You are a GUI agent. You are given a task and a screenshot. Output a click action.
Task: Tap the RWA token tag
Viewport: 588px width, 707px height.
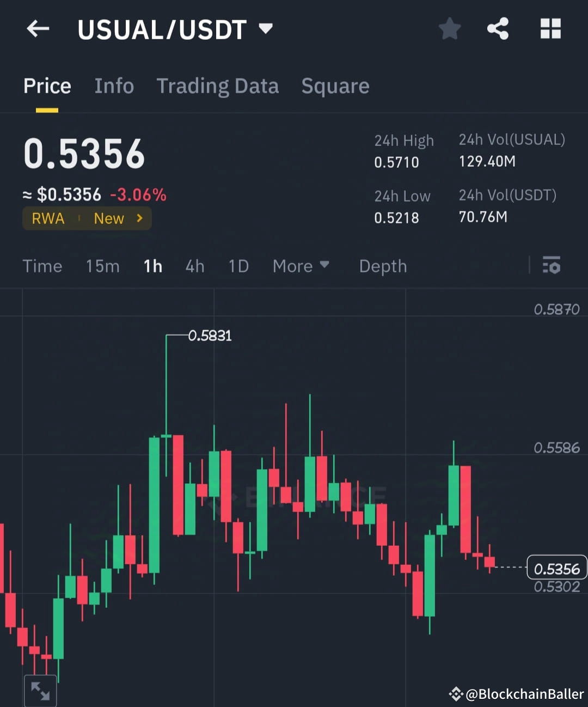(x=48, y=218)
